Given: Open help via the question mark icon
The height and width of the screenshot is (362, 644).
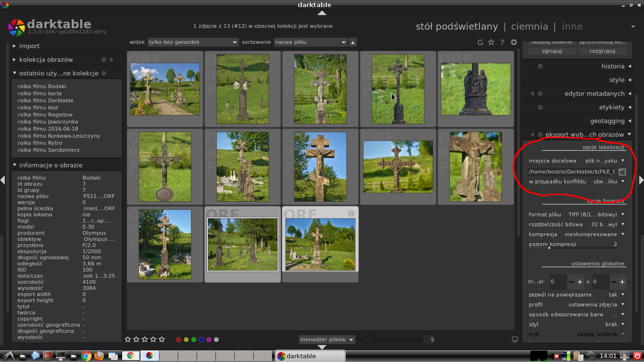Looking at the screenshot, I should (503, 42).
